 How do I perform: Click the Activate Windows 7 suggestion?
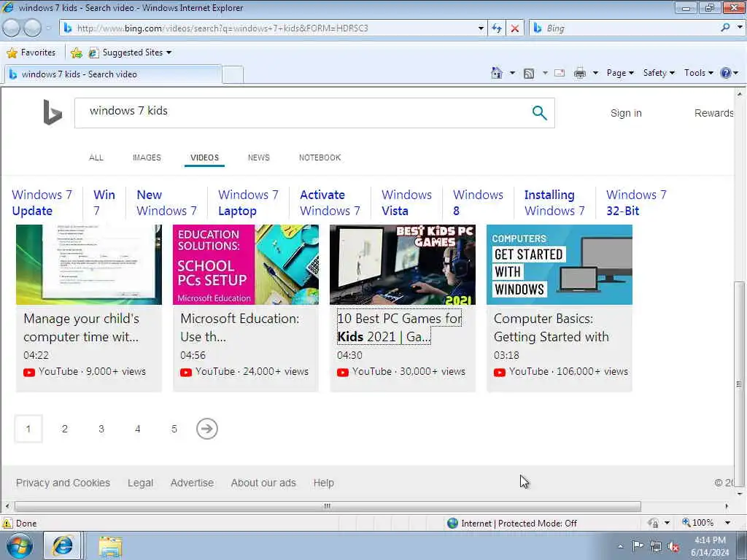[330, 203]
